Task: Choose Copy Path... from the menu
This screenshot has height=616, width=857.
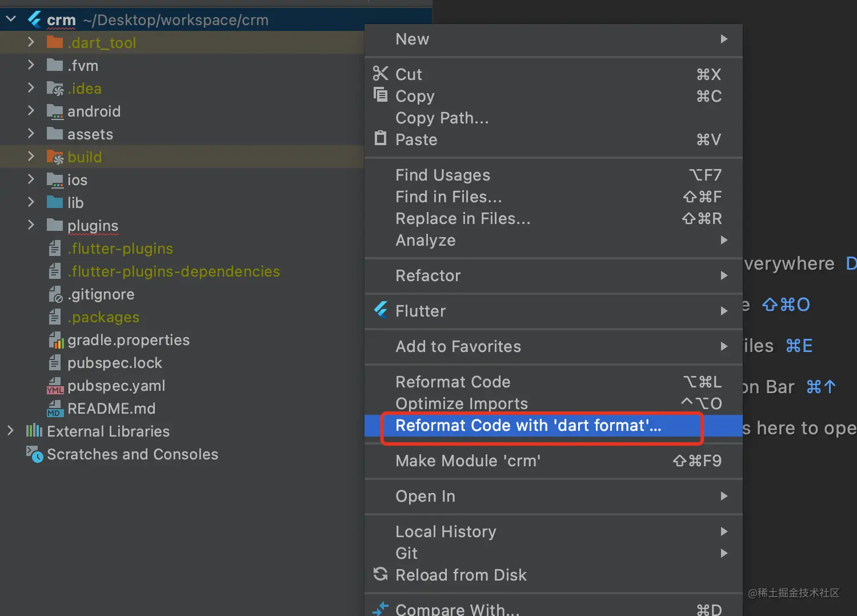Action: pos(553,118)
